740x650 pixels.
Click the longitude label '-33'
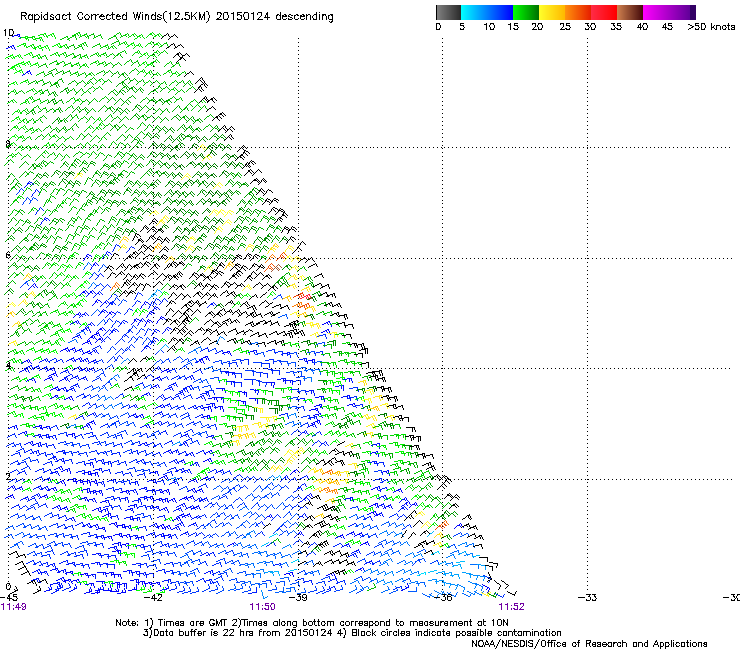588,598
